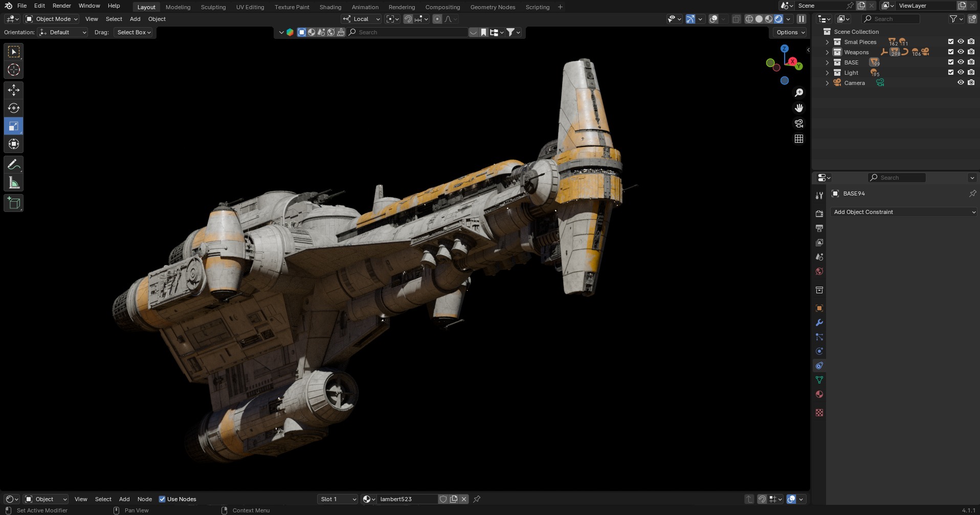Open the Slot 1 material dropdown
Viewport: 980px width, 515px height.
click(x=337, y=499)
